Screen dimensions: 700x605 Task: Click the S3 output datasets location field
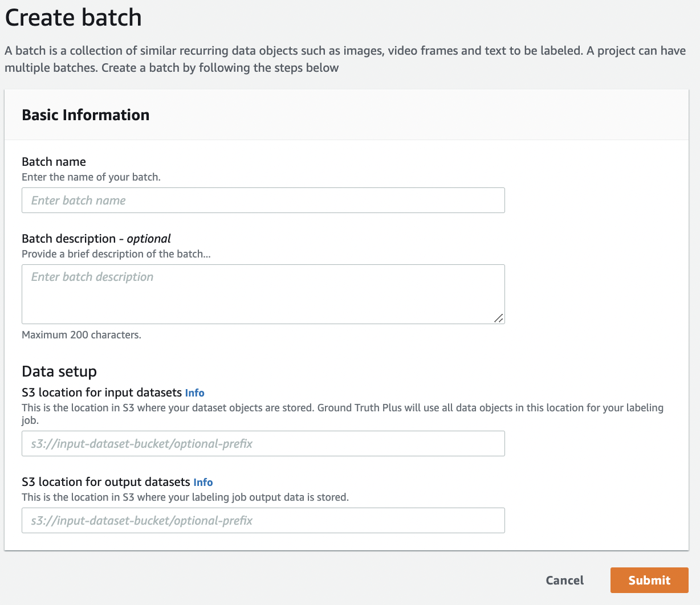click(x=263, y=521)
